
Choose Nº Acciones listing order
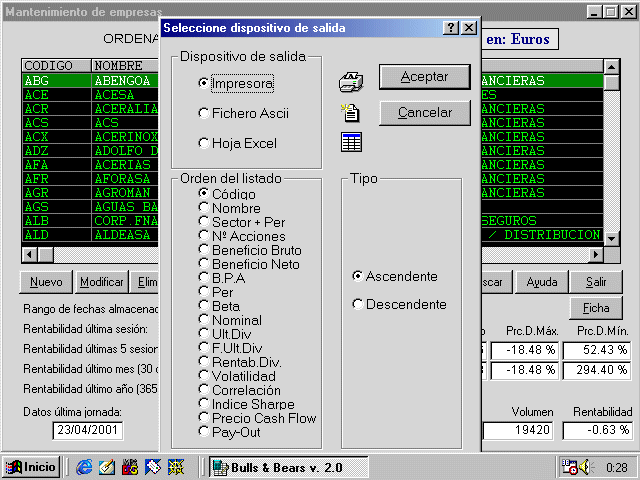click(242, 236)
